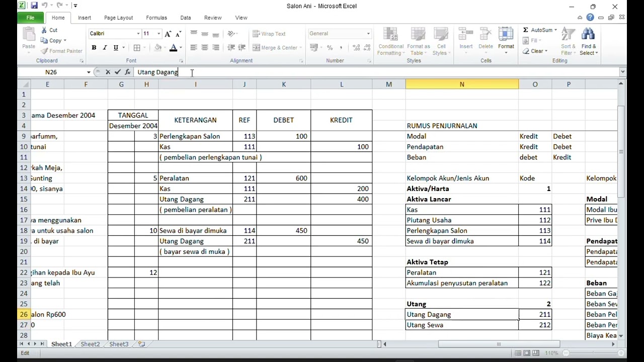
Task: Open the Paste dropdown
Action: point(29,50)
